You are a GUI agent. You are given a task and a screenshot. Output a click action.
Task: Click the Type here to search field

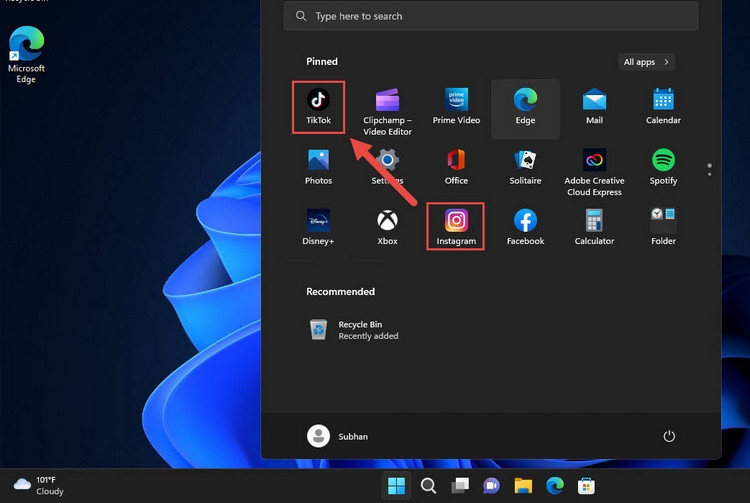[491, 16]
